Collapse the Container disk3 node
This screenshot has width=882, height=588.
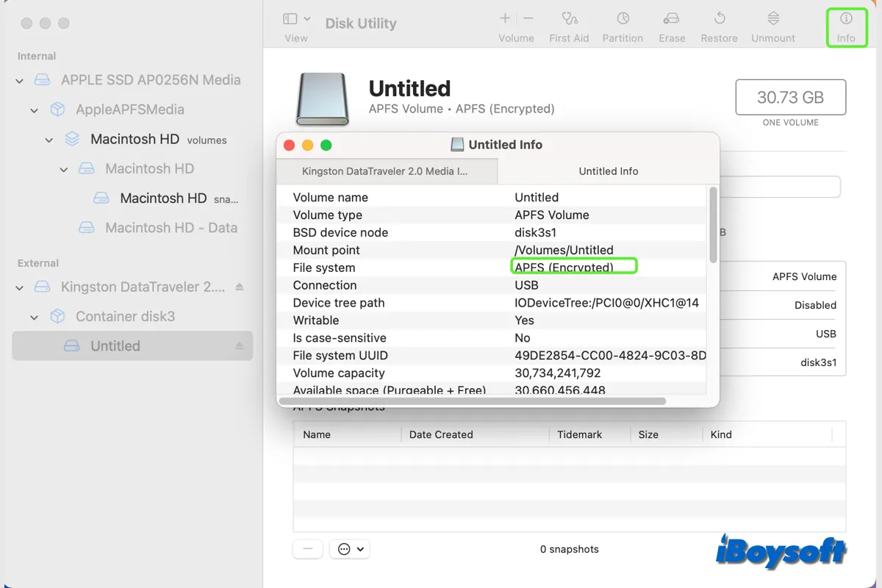(x=35, y=317)
